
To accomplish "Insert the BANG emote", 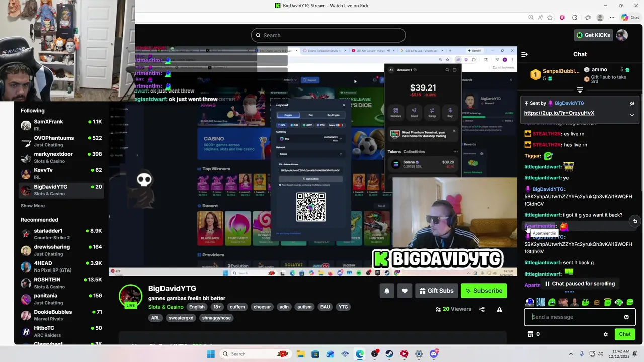I will coord(541,302).
